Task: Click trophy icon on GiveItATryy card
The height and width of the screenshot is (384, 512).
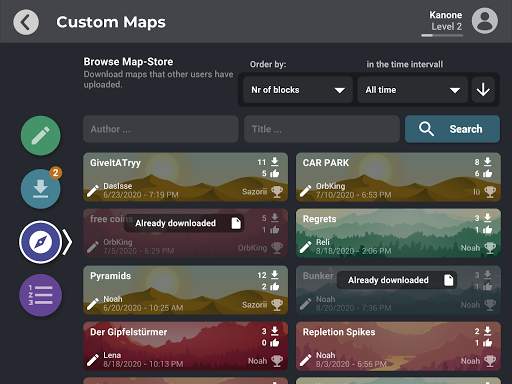Action: tap(277, 192)
